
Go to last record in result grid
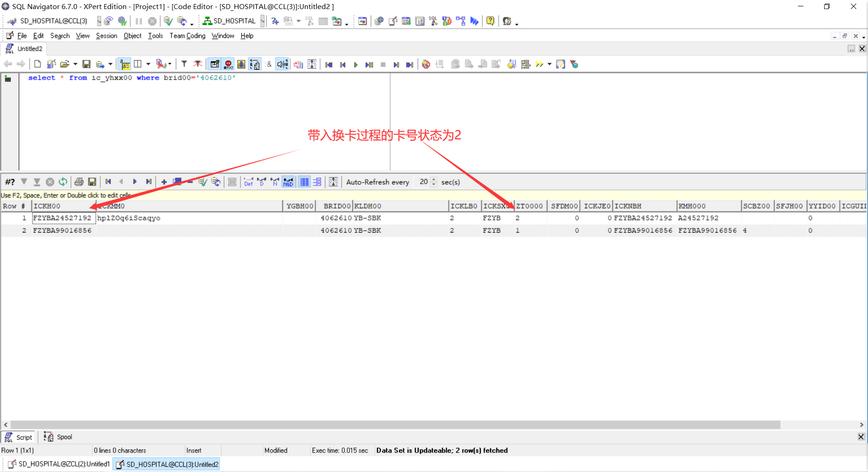click(148, 182)
